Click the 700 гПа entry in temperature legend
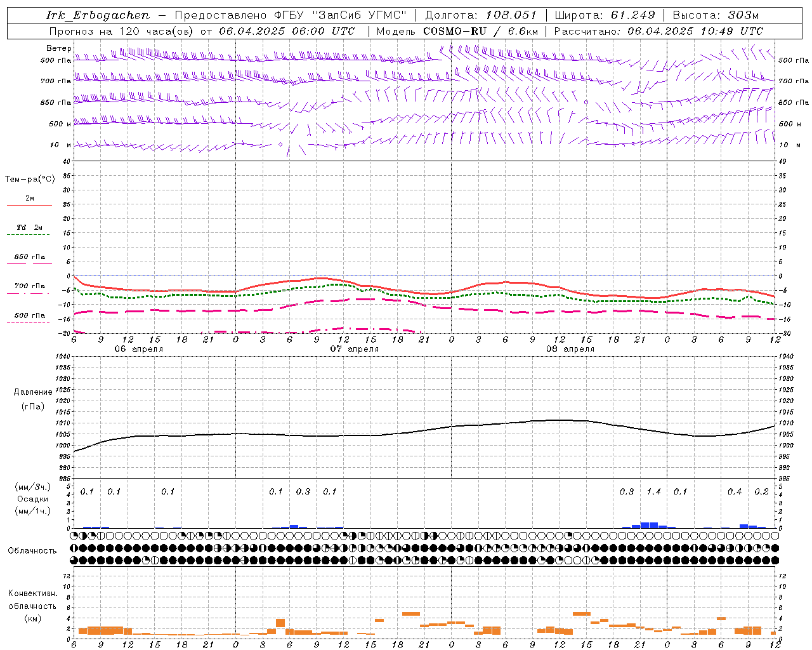The image size is (812, 650). [30, 286]
